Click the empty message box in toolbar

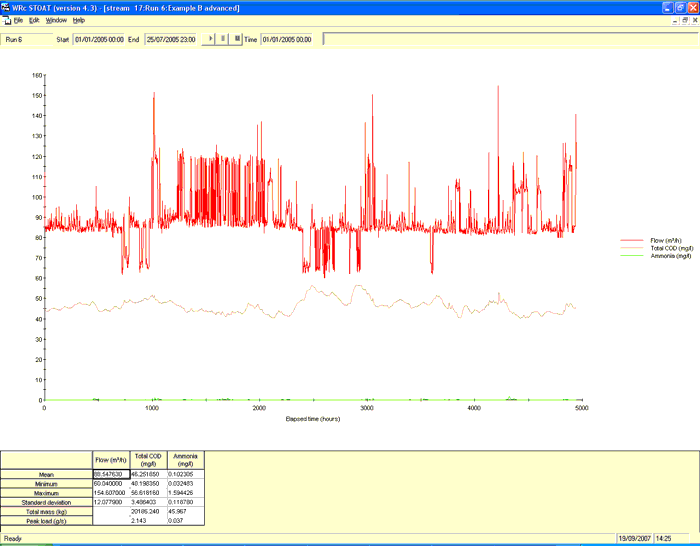pyautogui.click(x=511, y=39)
